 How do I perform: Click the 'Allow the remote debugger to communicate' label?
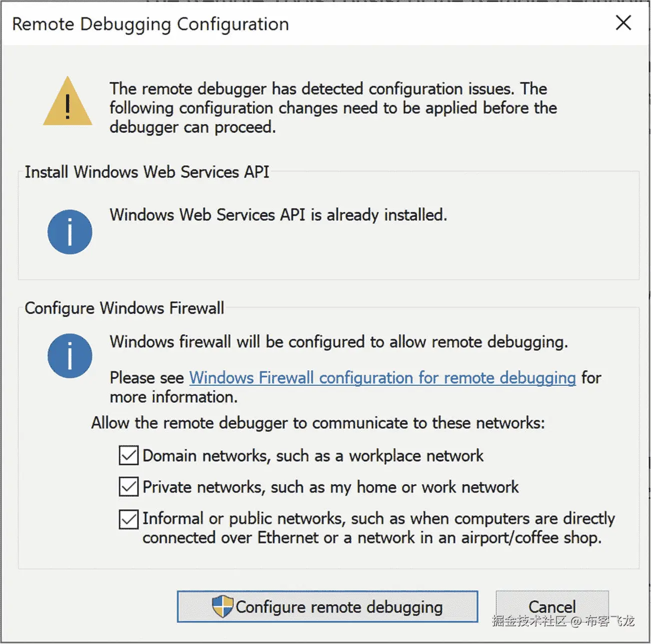click(x=318, y=423)
